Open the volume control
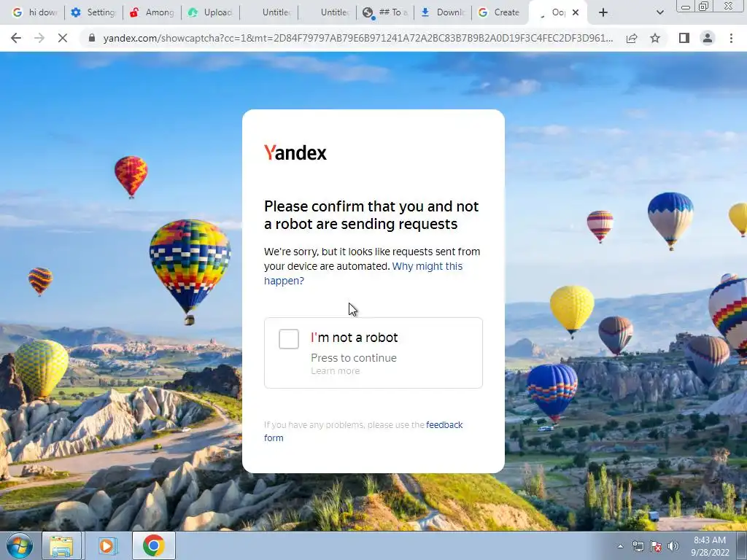Screen dimensions: 747x560 point(673,546)
